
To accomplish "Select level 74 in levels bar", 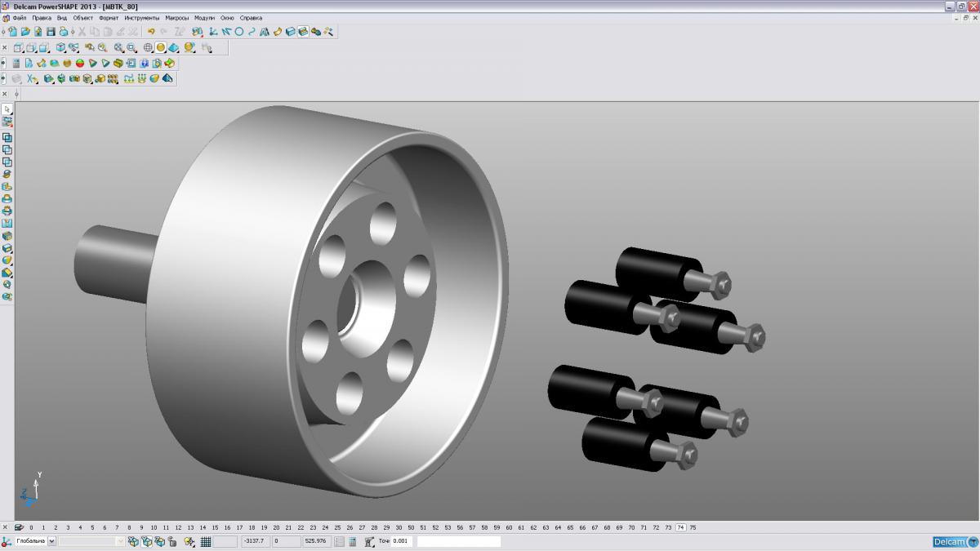I will pyautogui.click(x=681, y=527).
